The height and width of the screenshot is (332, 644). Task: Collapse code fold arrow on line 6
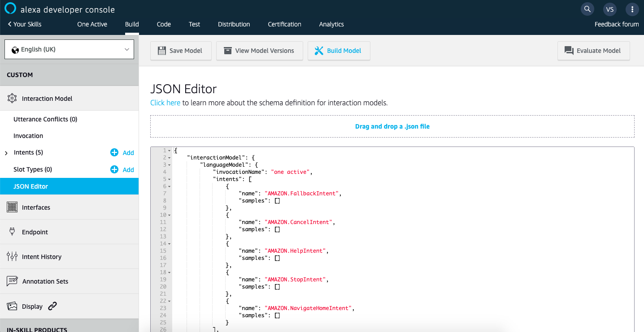tap(169, 186)
